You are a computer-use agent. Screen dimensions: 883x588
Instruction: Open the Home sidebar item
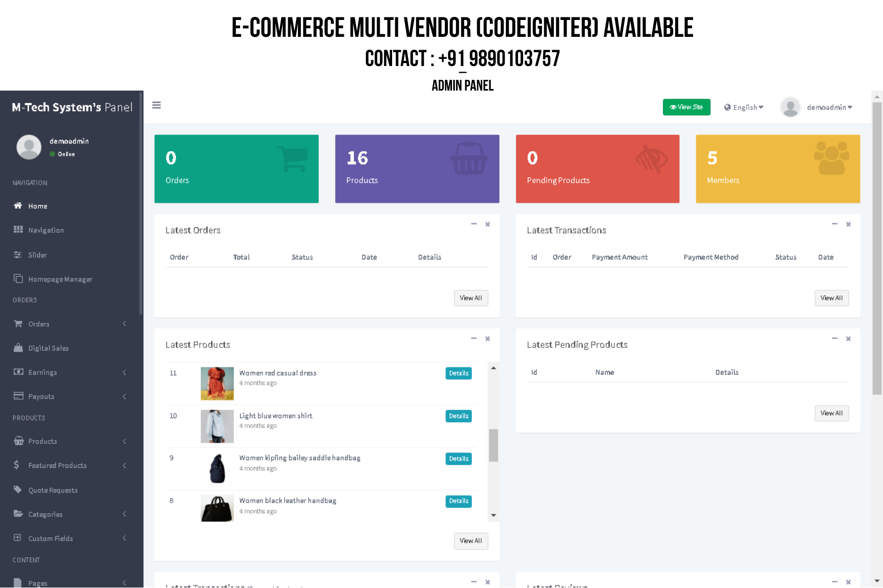(37, 206)
